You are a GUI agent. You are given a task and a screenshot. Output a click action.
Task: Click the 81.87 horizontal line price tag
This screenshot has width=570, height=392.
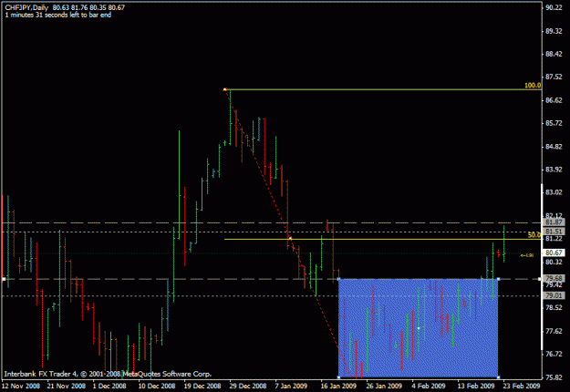point(554,222)
